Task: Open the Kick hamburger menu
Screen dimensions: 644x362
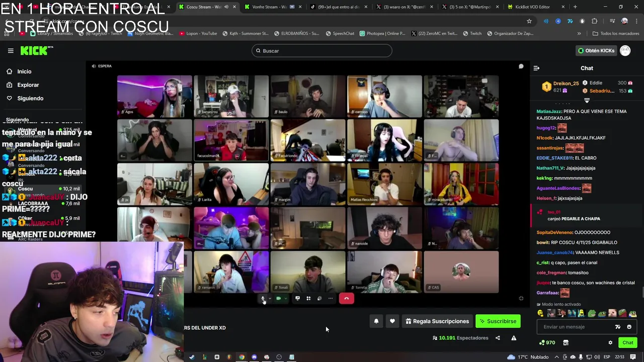Action: point(11,51)
